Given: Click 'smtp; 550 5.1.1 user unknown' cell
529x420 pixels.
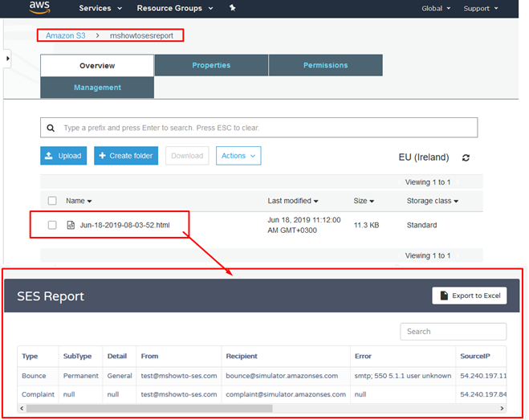Looking at the screenshot, I should coord(403,376).
